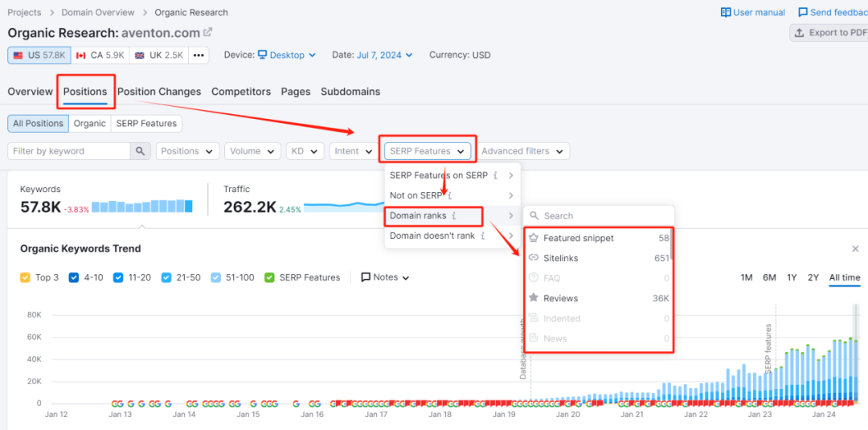The width and height of the screenshot is (868, 430).
Task: Toggle the Top 3 checkbox
Action: [26, 277]
